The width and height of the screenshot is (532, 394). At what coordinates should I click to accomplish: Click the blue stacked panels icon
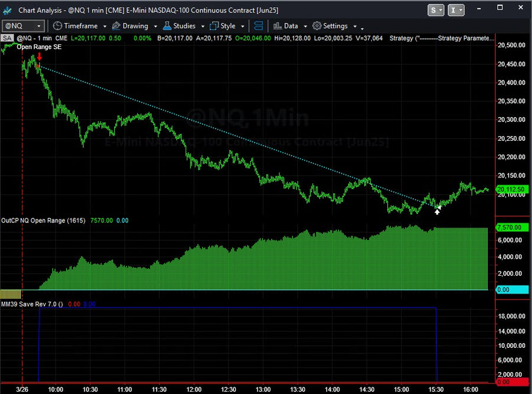(258, 26)
